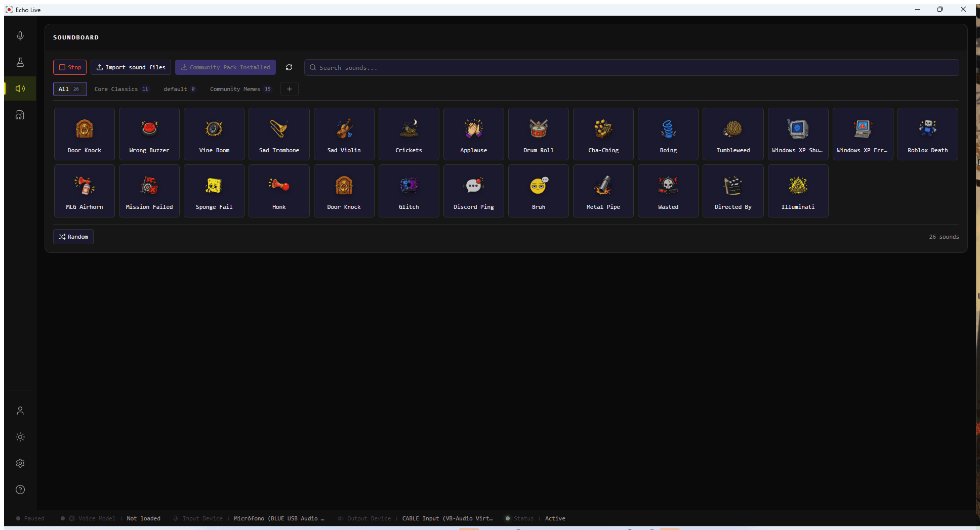This screenshot has height=530, width=980.
Task: Toggle the theme sun icon in the sidebar
Action: (x=20, y=437)
